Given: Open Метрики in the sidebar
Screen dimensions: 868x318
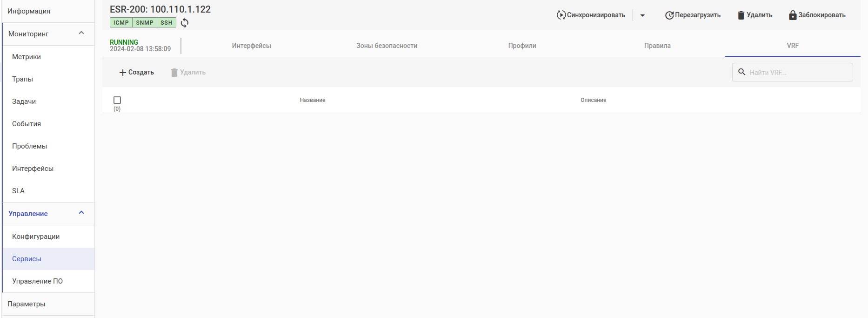Looking at the screenshot, I should coord(48,57).
